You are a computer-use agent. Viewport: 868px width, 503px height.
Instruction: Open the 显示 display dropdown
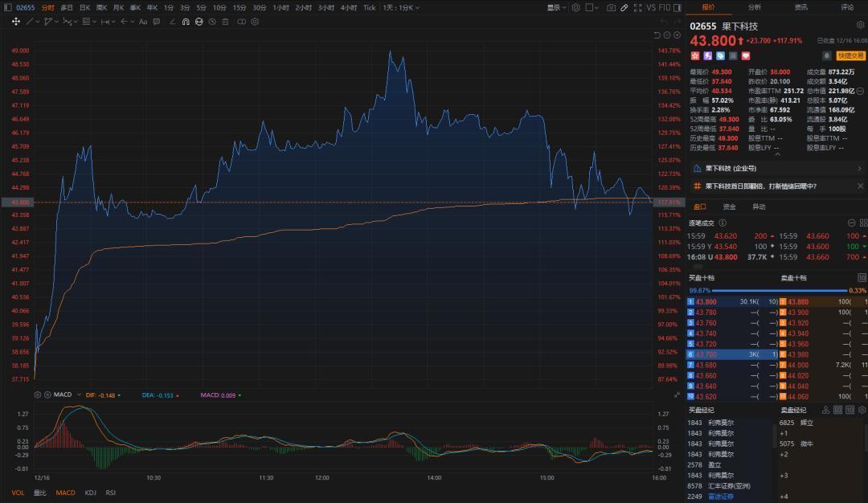pyautogui.click(x=556, y=7)
